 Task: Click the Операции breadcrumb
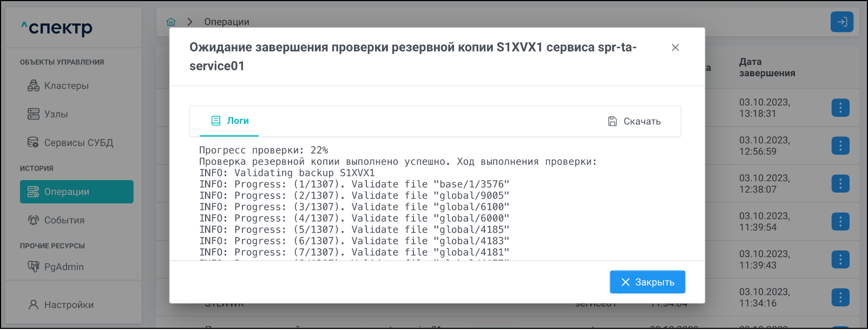[x=227, y=22]
